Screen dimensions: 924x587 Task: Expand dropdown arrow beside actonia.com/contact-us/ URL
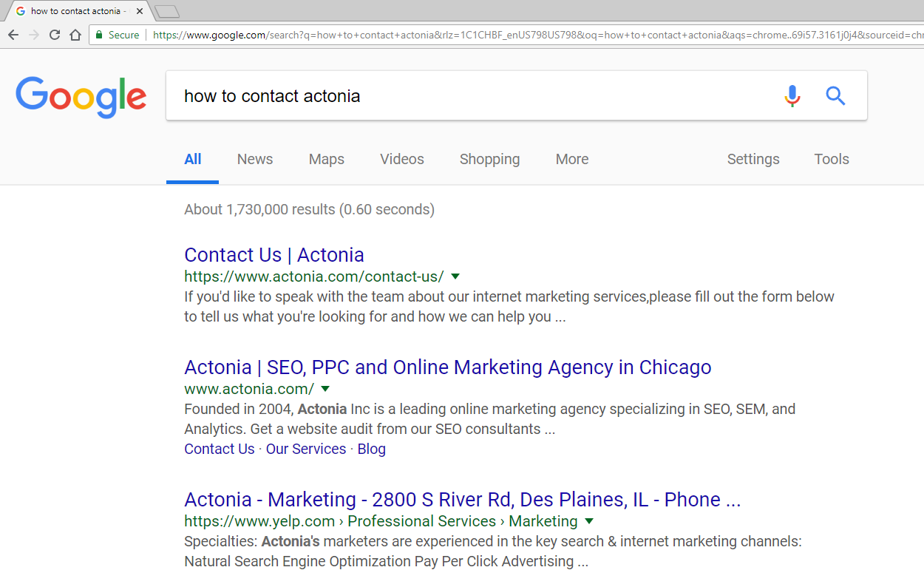tap(455, 276)
